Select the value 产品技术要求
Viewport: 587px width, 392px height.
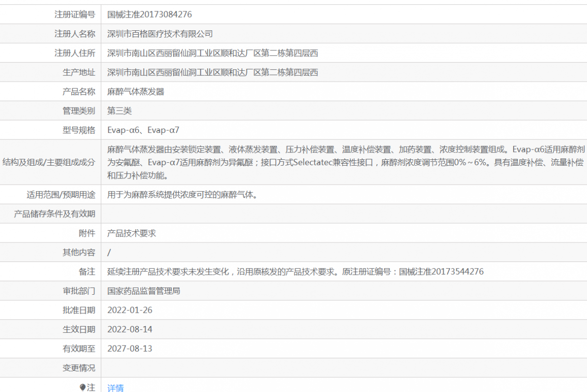(x=132, y=233)
